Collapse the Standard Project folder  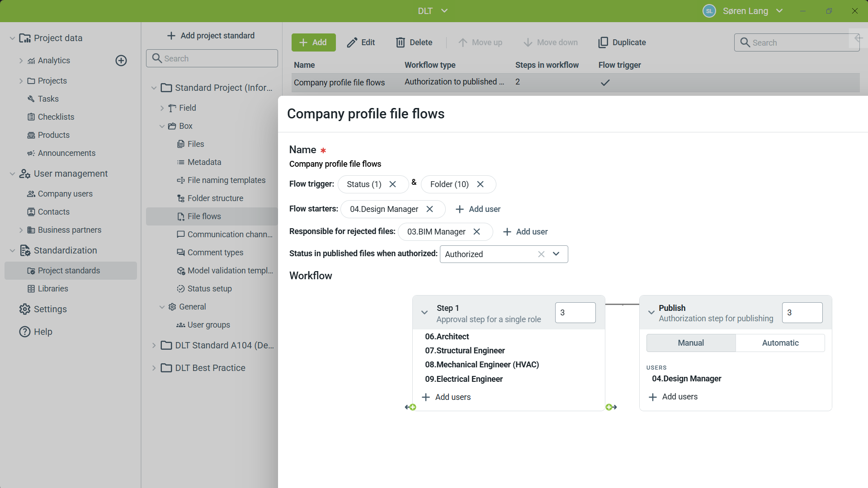pos(154,88)
